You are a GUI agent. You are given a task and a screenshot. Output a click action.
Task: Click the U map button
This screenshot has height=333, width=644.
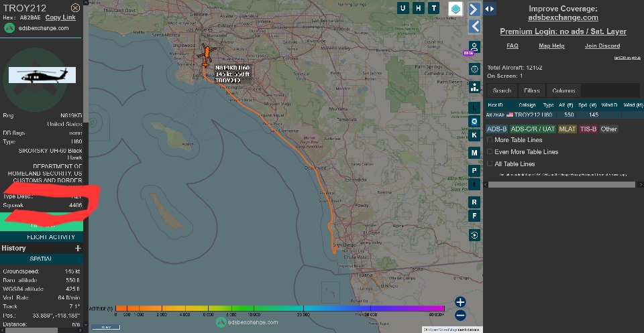(403, 8)
